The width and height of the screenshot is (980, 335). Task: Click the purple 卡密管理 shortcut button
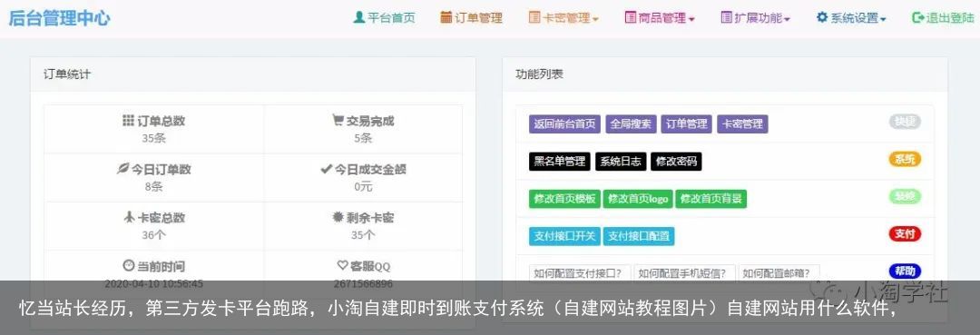coord(742,123)
